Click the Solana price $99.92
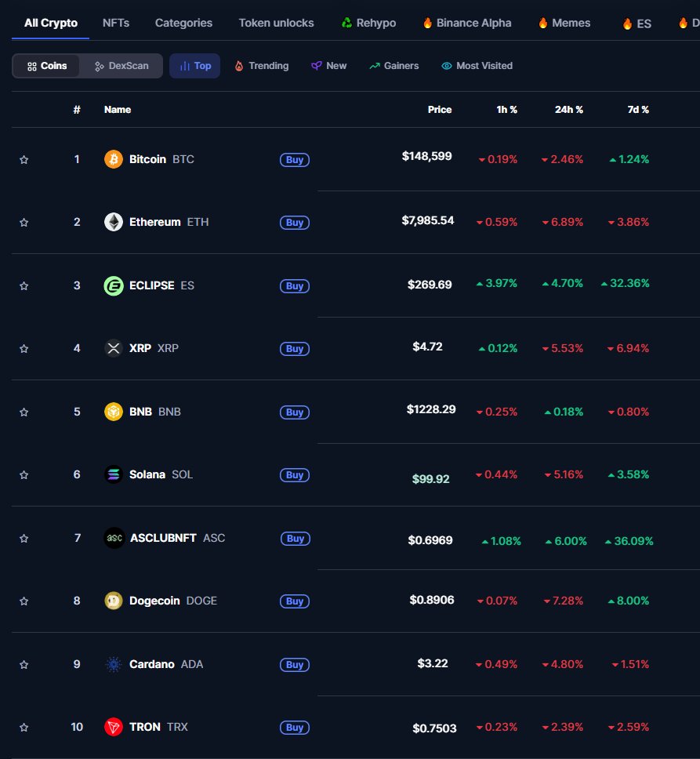 click(x=430, y=479)
